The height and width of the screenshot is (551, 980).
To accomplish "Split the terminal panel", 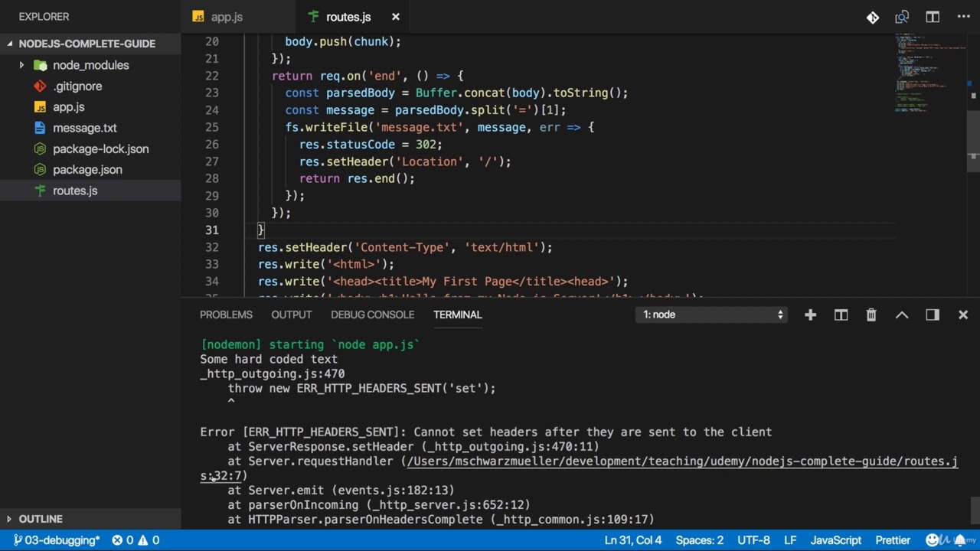I will [x=841, y=315].
